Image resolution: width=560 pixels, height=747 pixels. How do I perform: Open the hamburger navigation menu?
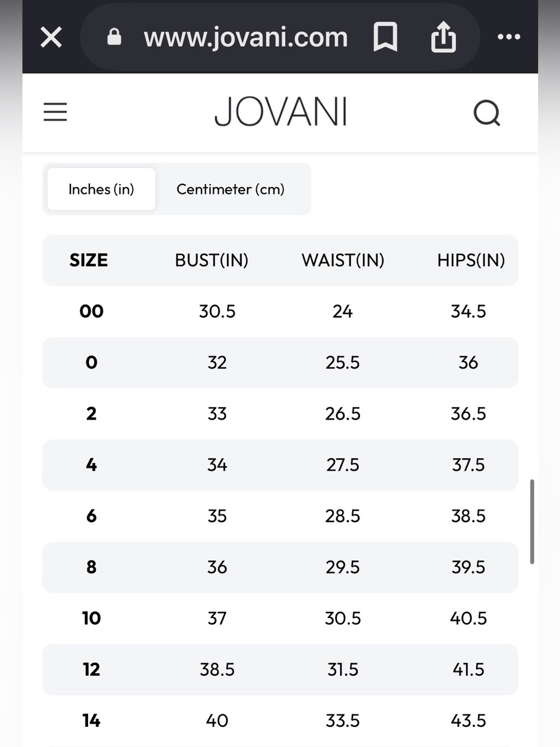click(x=55, y=112)
